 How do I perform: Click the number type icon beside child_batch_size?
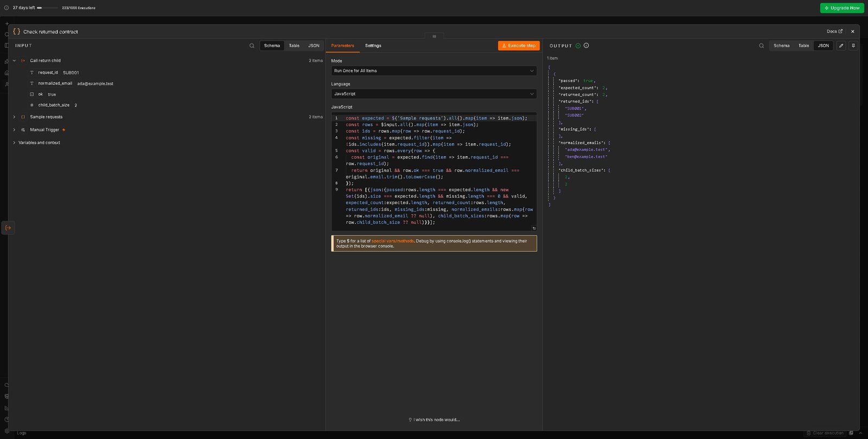point(31,105)
